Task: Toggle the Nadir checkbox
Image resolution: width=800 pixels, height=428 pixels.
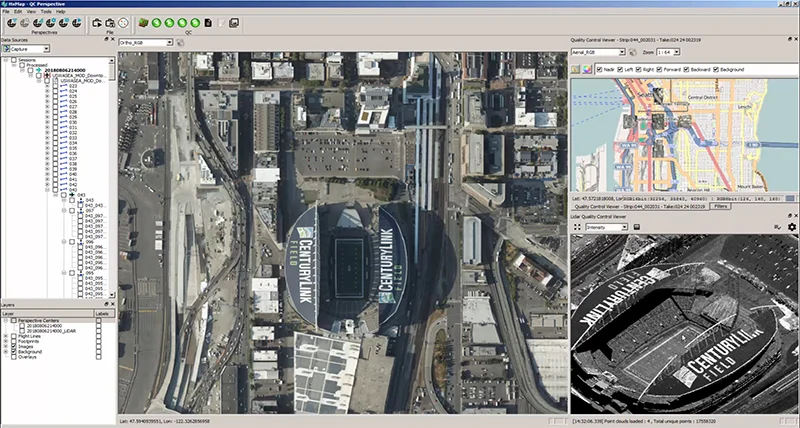Action: (x=599, y=69)
